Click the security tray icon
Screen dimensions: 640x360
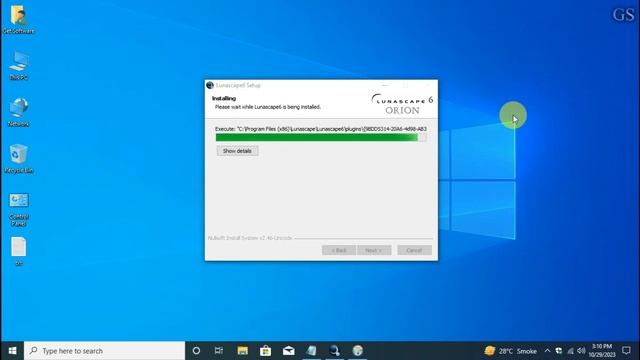point(559,351)
